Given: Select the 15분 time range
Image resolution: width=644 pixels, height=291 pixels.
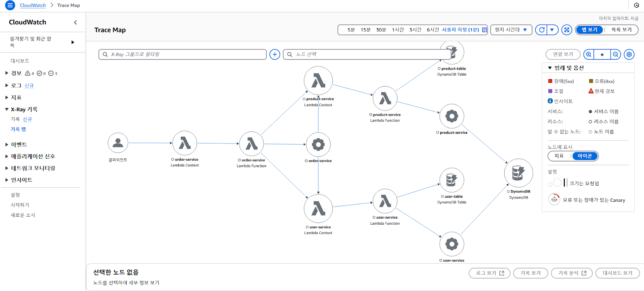Looking at the screenshot, I should point(365,30).
